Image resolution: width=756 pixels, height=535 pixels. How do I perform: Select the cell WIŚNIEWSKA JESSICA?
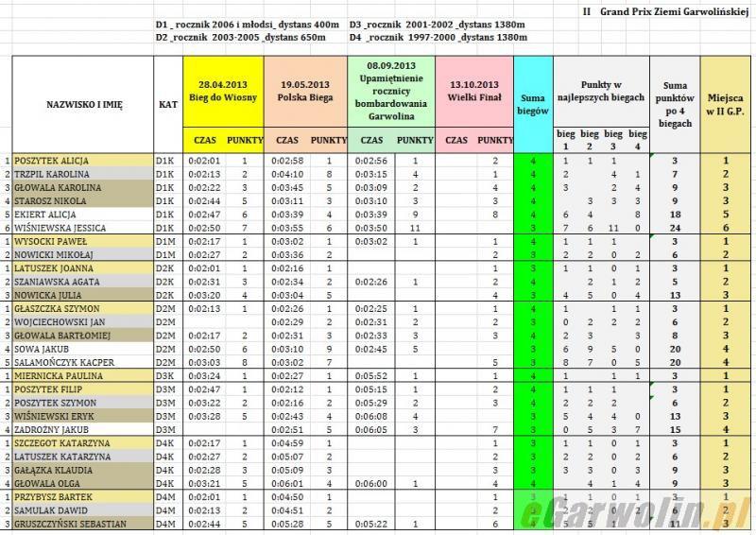[x=83, y=228]
